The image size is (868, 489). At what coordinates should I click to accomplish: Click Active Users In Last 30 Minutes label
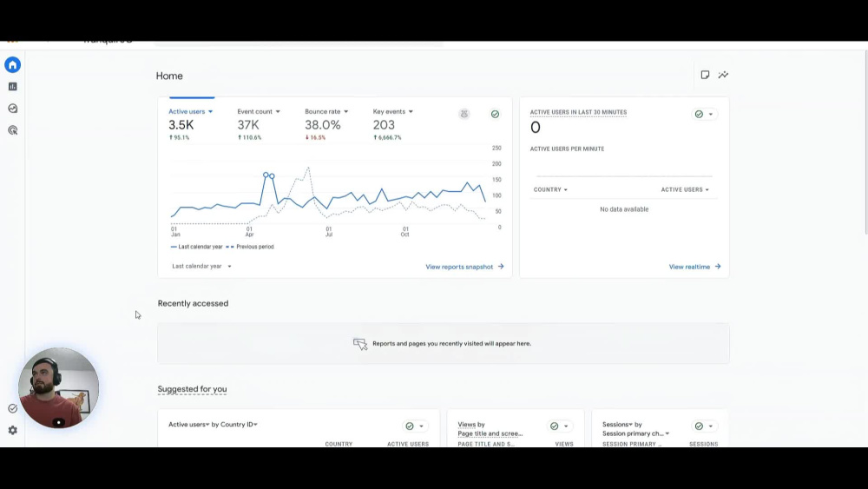click(578, 112)
